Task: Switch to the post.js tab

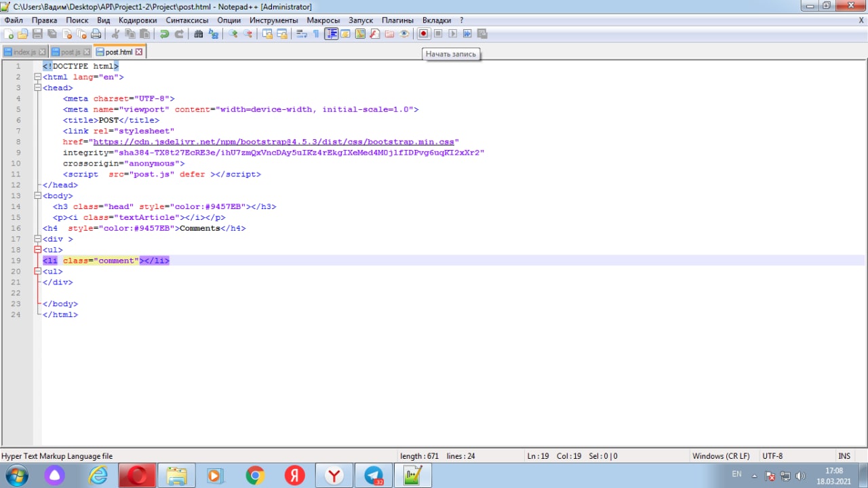Action: (x=71, y=52)
